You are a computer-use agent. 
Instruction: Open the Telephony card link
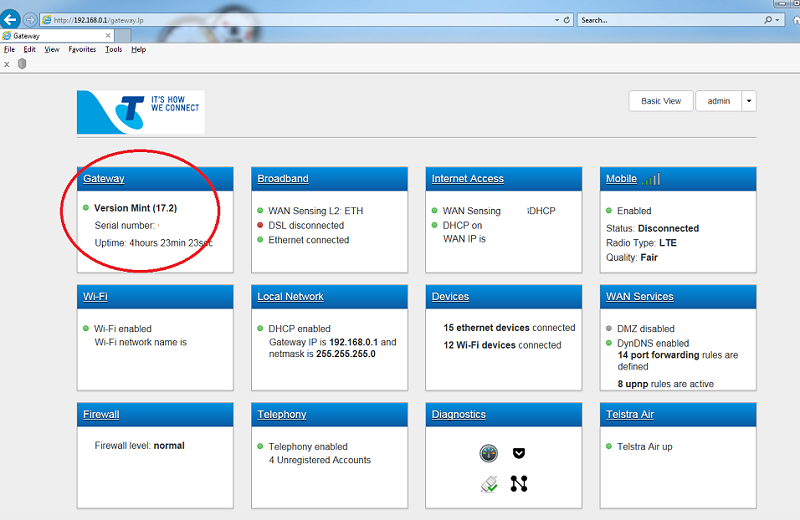point(282,414)
